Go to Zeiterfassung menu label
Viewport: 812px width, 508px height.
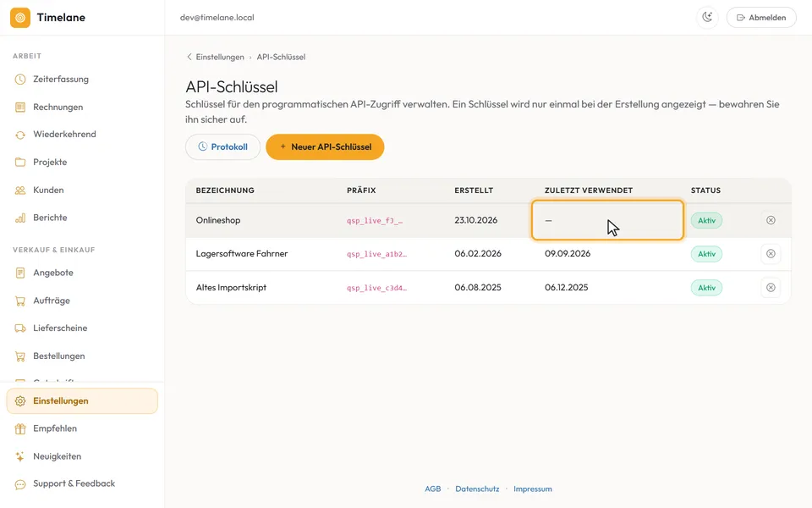(x=61, y=80)
